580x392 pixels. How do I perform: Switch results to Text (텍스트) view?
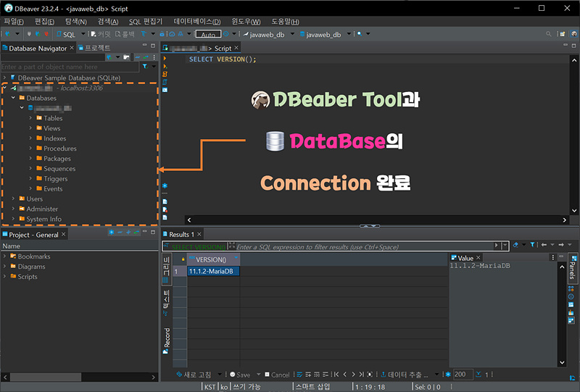(x=166, y=304)
